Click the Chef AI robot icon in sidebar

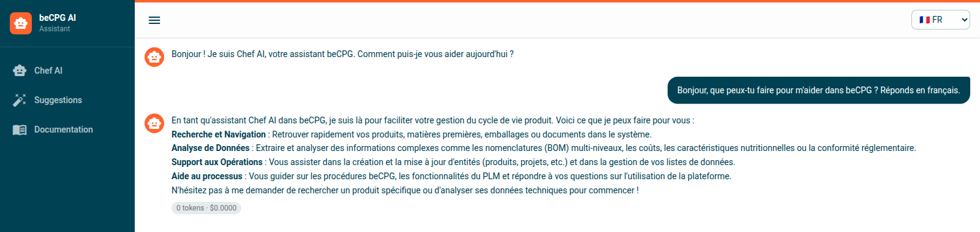[20, 71]
